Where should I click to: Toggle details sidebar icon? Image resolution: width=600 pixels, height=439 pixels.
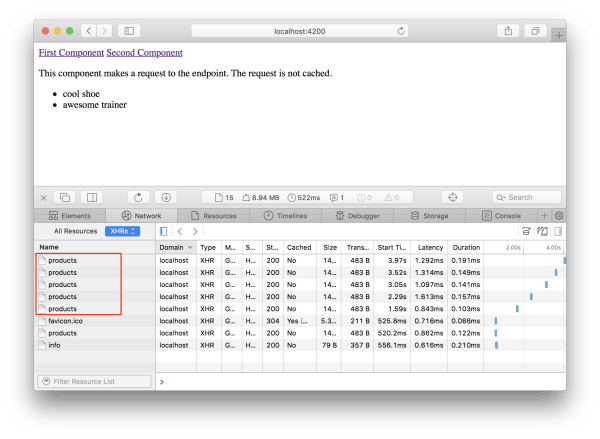[558, 231]
